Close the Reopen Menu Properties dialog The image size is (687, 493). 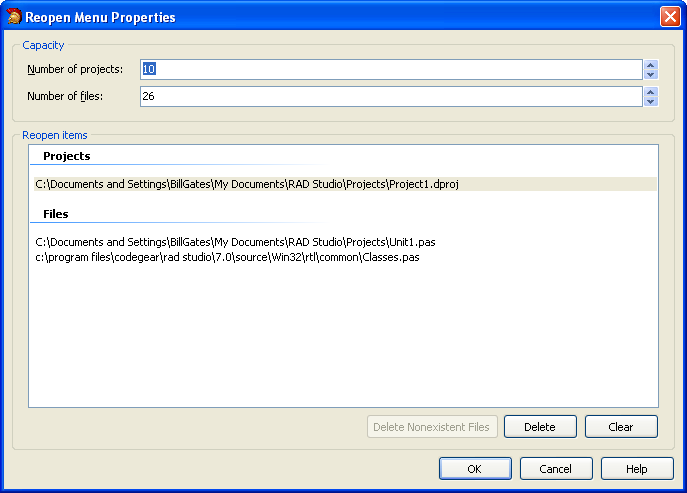[x=669, y=17]
